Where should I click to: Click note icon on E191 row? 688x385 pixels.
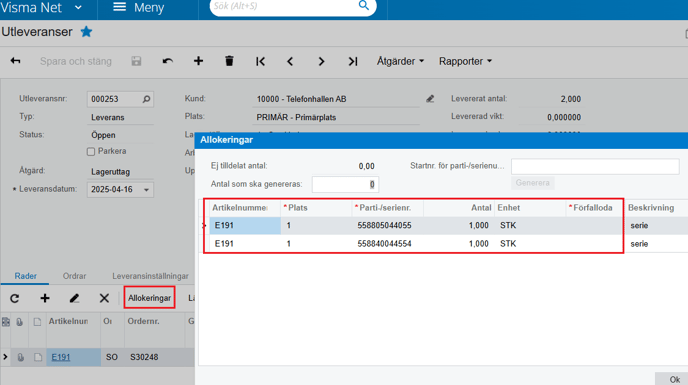[x=38, y=357]
